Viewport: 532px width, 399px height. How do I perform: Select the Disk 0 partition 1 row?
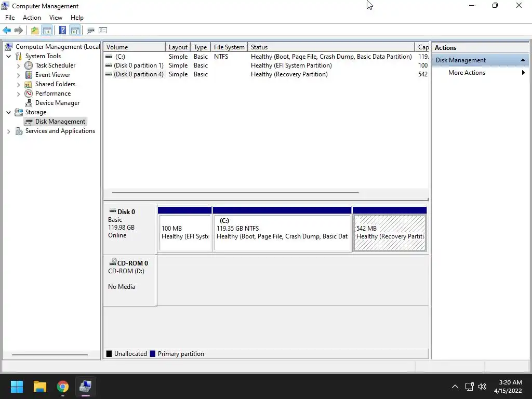click(x=266, y=65)
